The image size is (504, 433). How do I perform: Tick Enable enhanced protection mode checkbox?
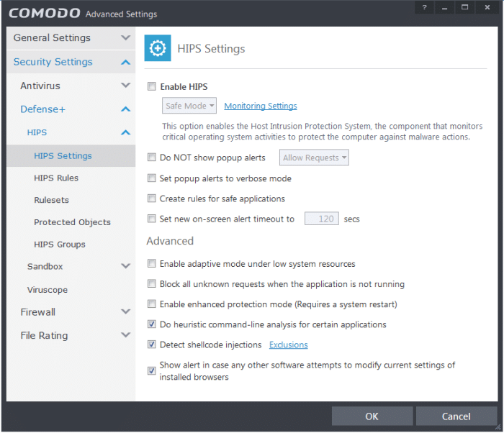coord(152,304)
